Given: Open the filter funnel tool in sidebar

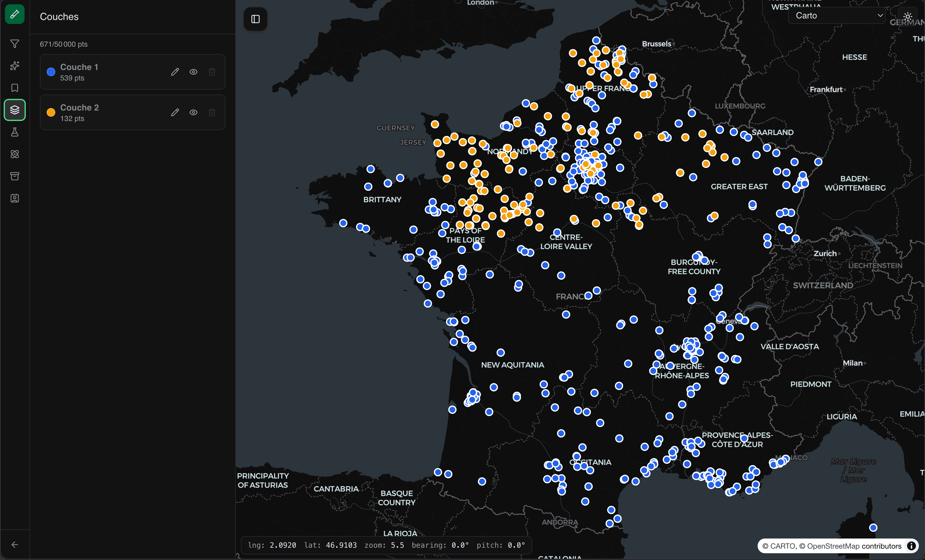Looking at the screenshot, I should (15, 44).
